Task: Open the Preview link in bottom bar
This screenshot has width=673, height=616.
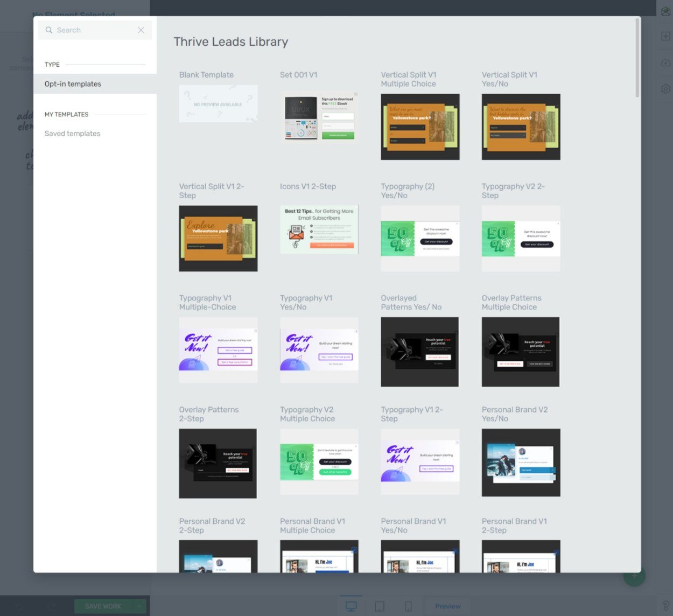Action: tap(448, 606)
